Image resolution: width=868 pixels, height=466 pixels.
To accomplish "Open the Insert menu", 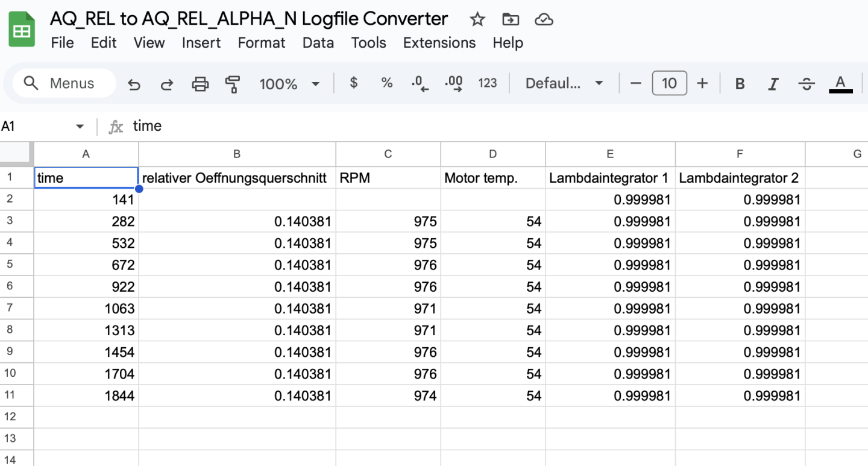I will [x=201, y=43].
